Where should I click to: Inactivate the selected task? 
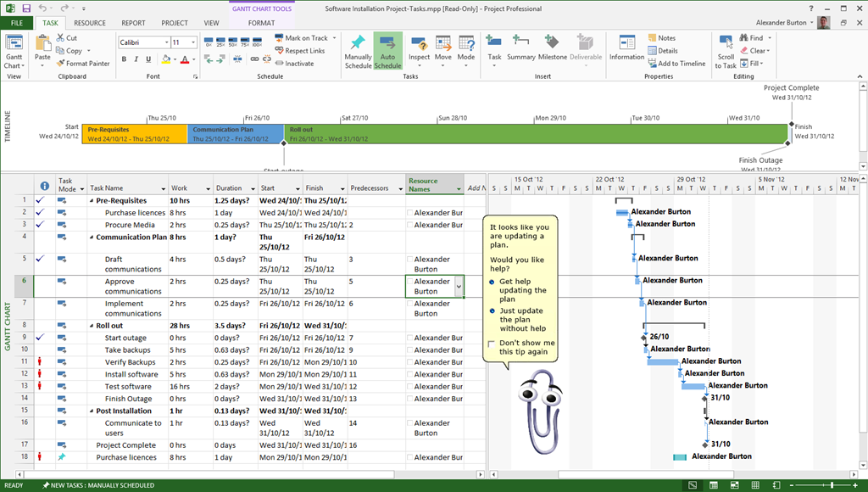tap(294, 63)
